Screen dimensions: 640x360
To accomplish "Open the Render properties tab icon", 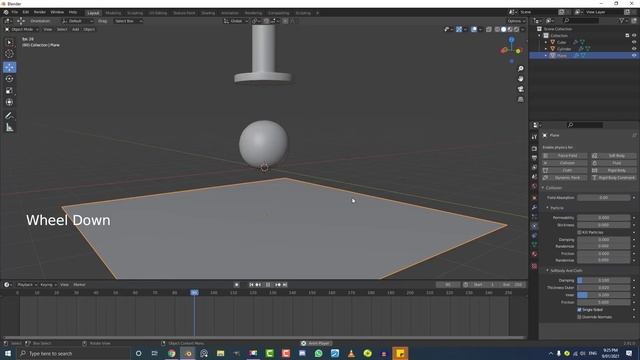I will [534, 149].
